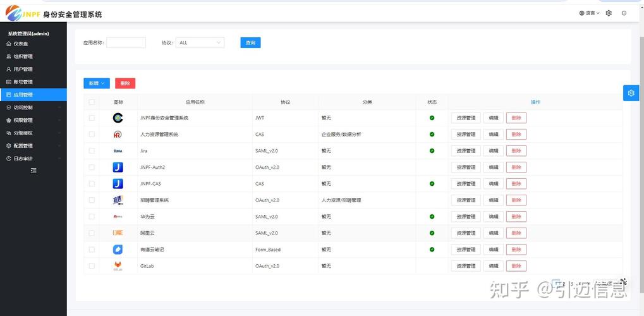Viewport: 644px width, 316px height.
Task: Open 账号管理 in the sidebar
Action: click(33, 82)
